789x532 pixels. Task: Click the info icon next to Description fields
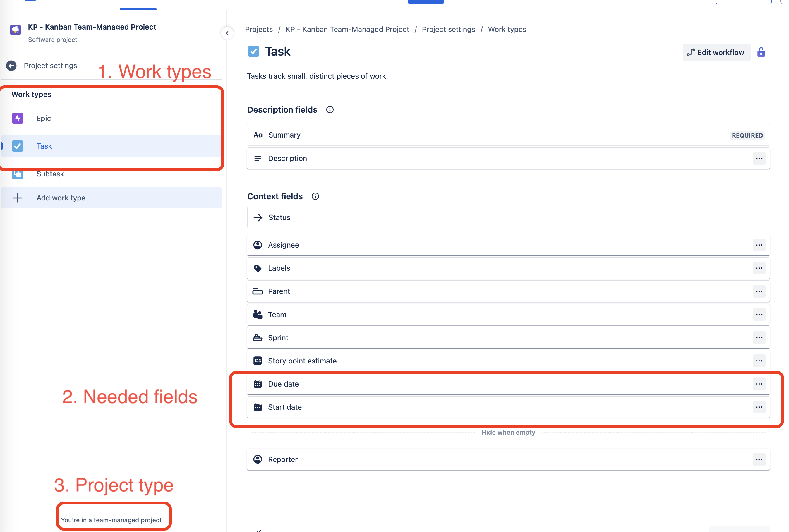tap(330, 110)
